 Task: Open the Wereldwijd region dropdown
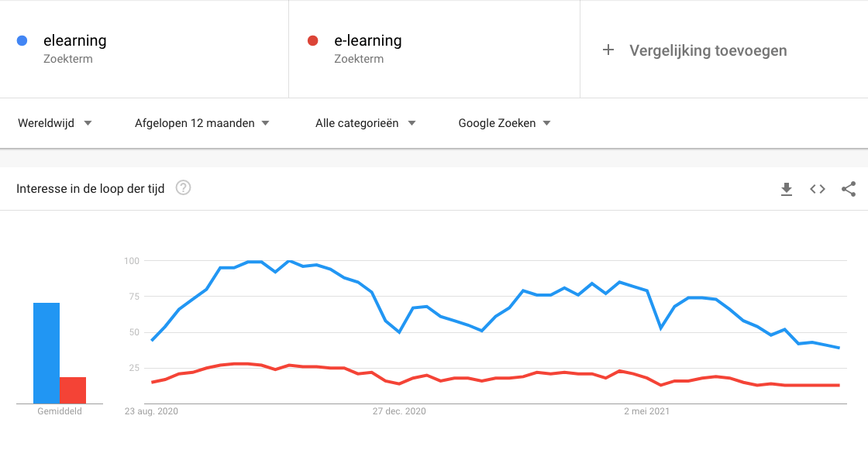coord(55,123)
